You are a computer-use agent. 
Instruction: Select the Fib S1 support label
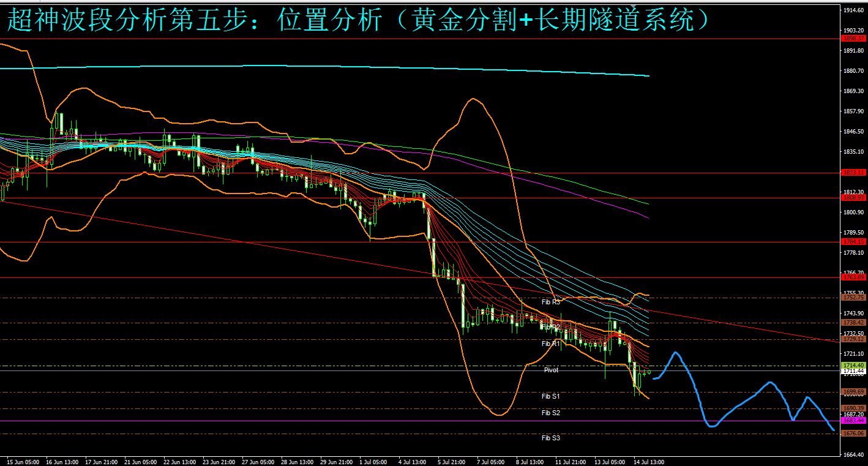click(550, 396)
